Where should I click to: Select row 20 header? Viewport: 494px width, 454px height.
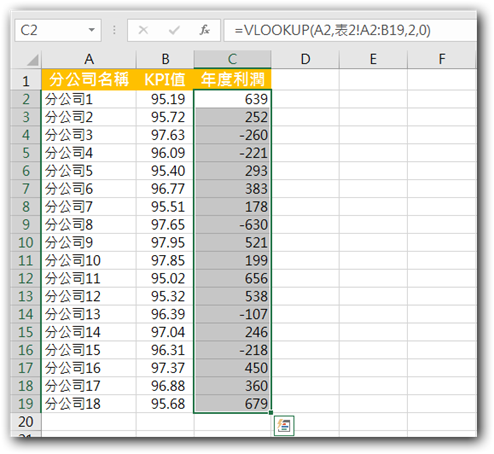26,422
